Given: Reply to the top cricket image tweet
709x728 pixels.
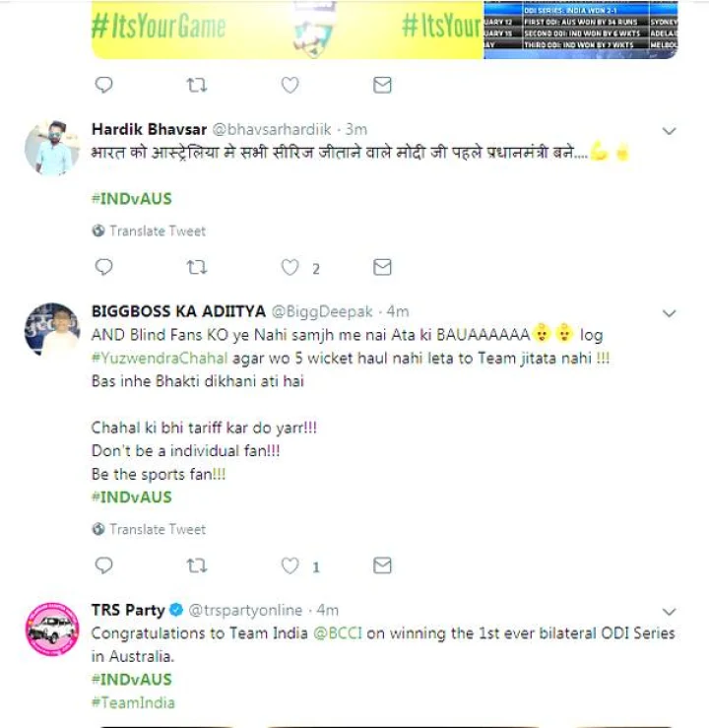Looking at the screenshot, I should [103, 86].
